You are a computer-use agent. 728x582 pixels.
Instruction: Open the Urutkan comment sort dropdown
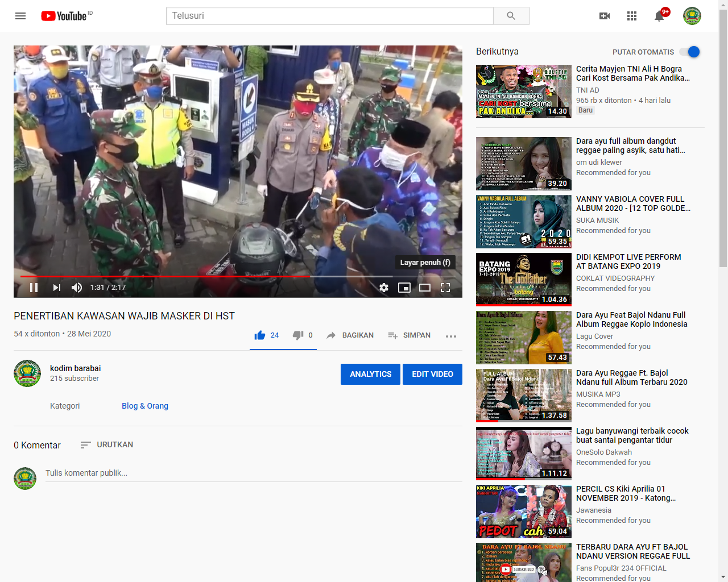(x=107, y=445)
